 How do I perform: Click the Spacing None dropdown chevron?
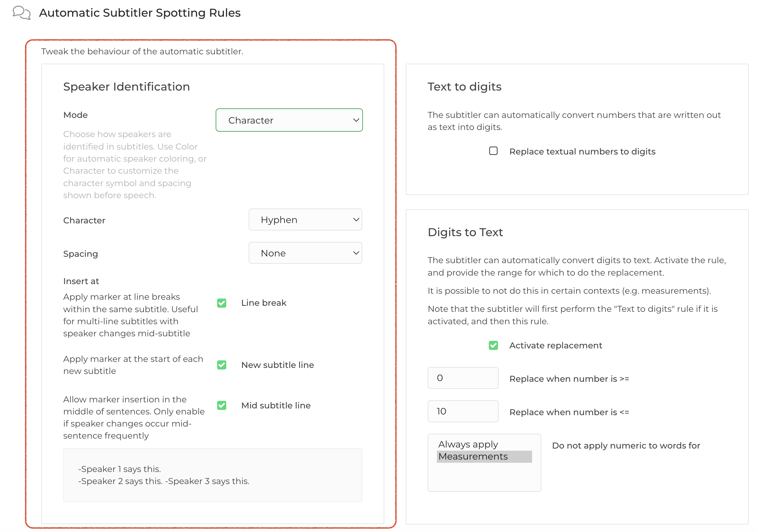[x=356, y=253]
